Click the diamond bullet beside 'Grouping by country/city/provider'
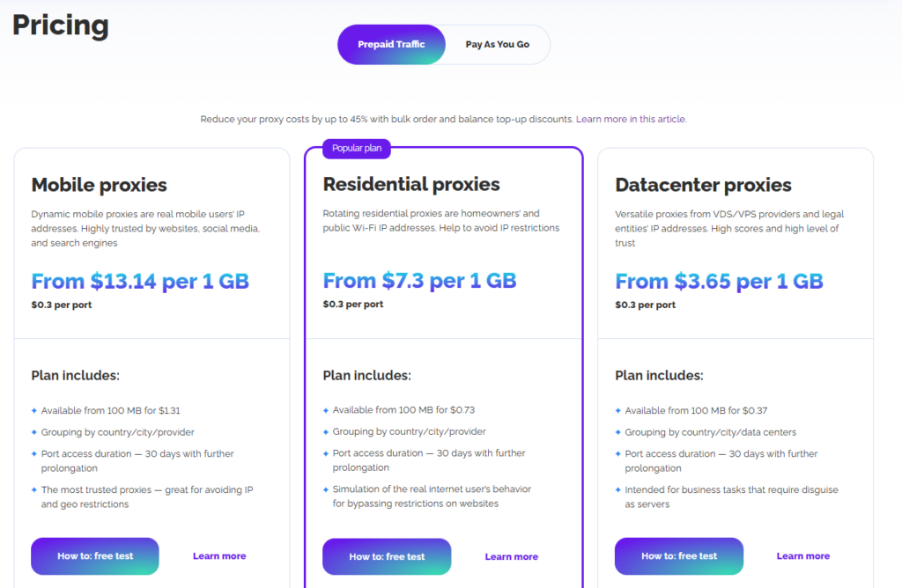The width and height of the screenshot is (902, 588). click(x=35, y=432)
